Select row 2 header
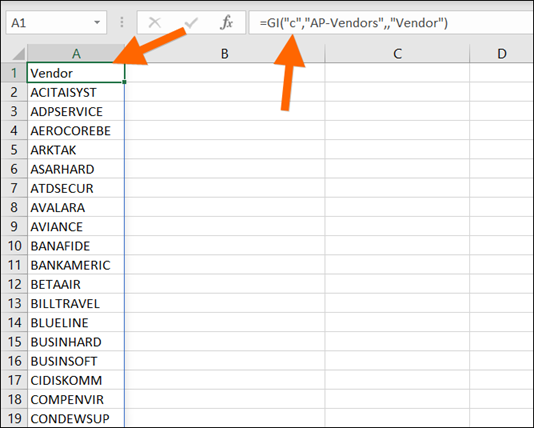534x428 pixels. click(14, 92)
